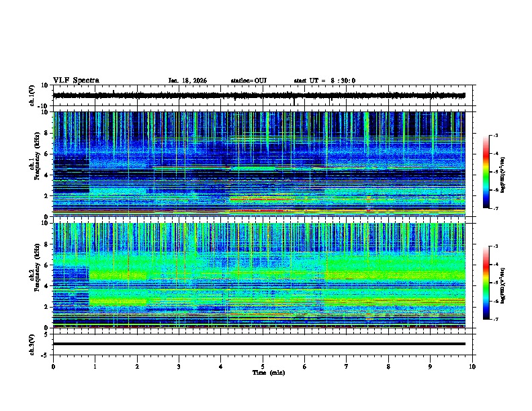The height and width of the screenshot is (411, 532).
Task: Click the time axis tick label "5"
Action: (263, 367)
